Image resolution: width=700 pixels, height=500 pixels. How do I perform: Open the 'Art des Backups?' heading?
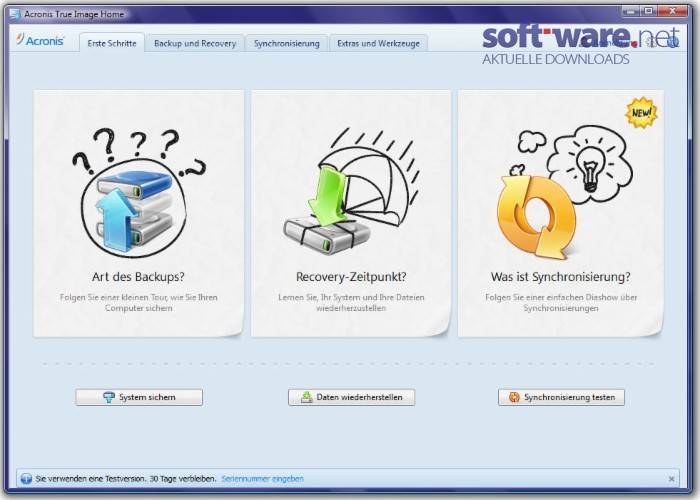click(x=138, y=277)
